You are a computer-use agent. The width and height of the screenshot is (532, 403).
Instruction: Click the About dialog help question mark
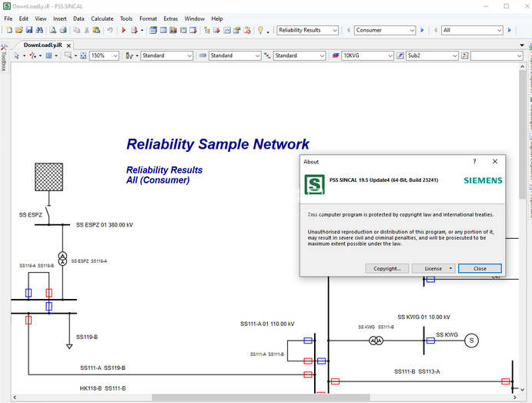[x=474, y=162]
